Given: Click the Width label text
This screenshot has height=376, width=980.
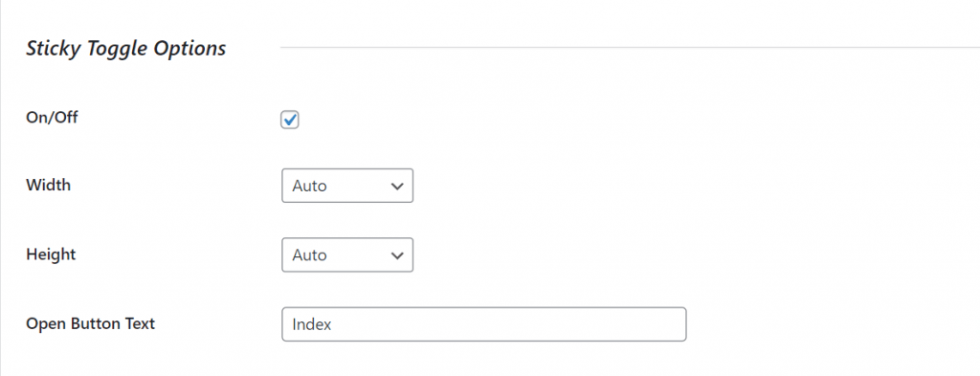Looking at the screenshot, I should click(x=48, y=186).
